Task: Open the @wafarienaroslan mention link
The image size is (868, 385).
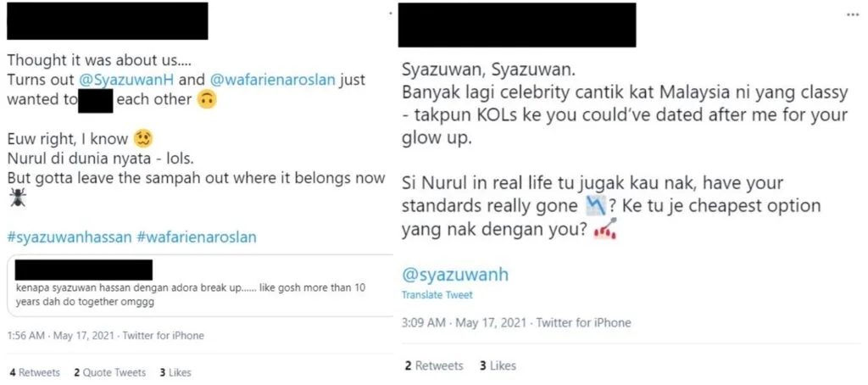Action: click(x=272, y=81)
